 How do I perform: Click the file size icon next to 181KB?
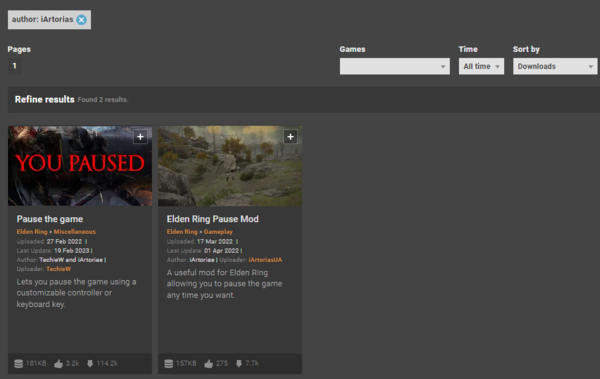(x=18, y=363)
